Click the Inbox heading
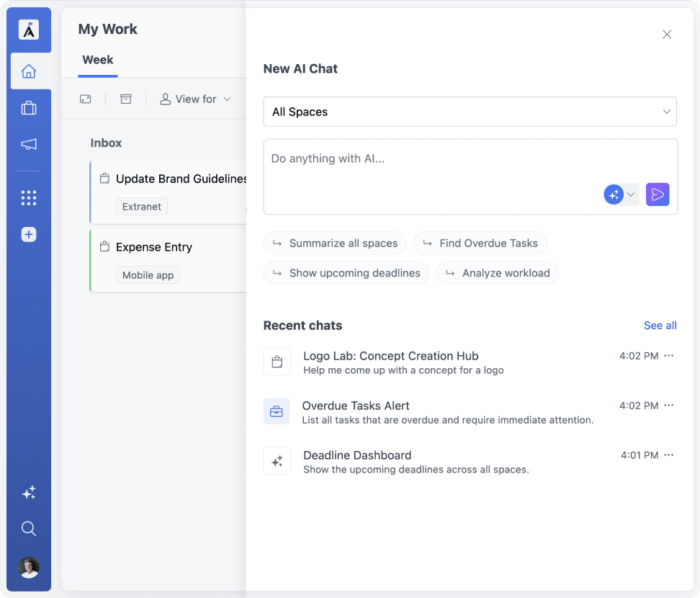700x598 pixels. [x=106, y=143]
